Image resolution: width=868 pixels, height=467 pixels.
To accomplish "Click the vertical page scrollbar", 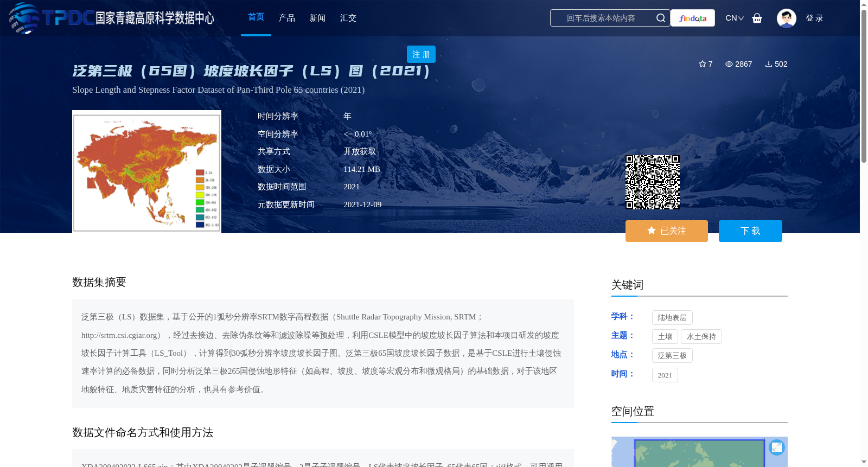I will pyautogui.click(x=864, y=87).
